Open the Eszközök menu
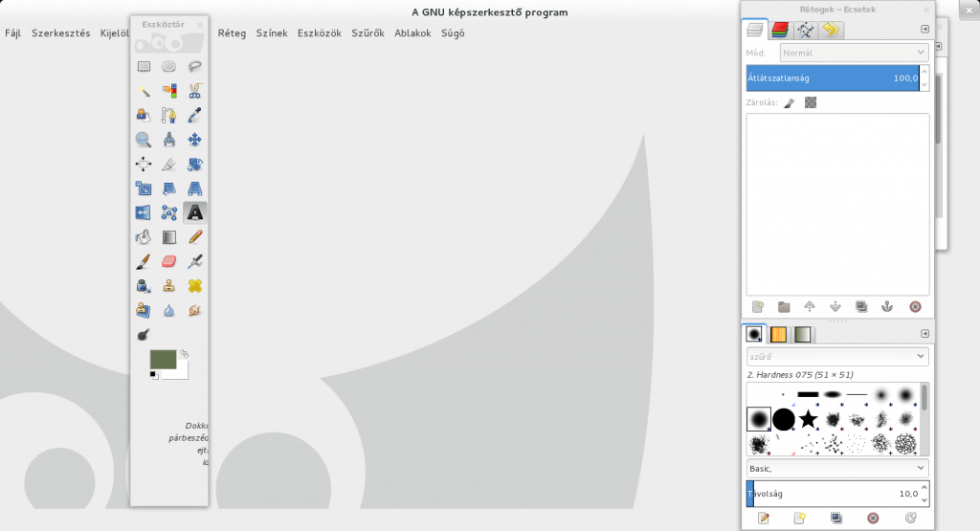980x531 pixels. click(x=320, y=33)
